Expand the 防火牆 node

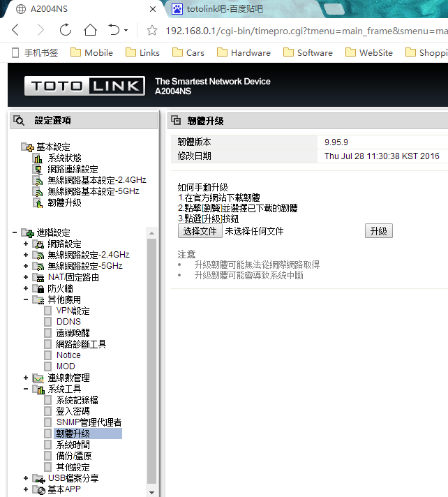pyautogui.click(x=26, y=288)
